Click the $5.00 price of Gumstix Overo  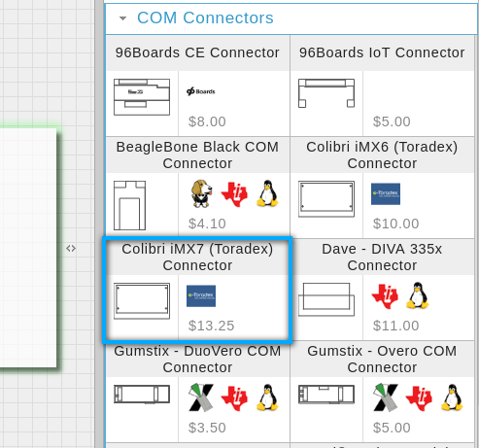(392, 428)
